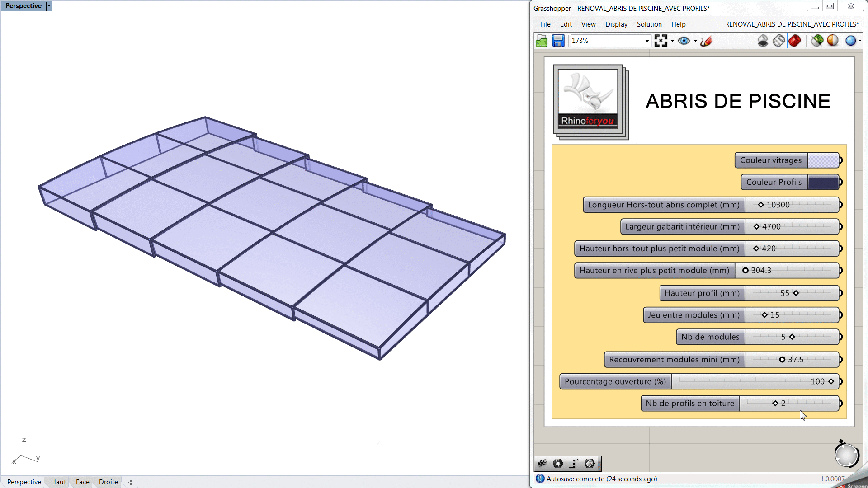Toggle the align widget icon

pyautogui.click(x=574, y=463)
